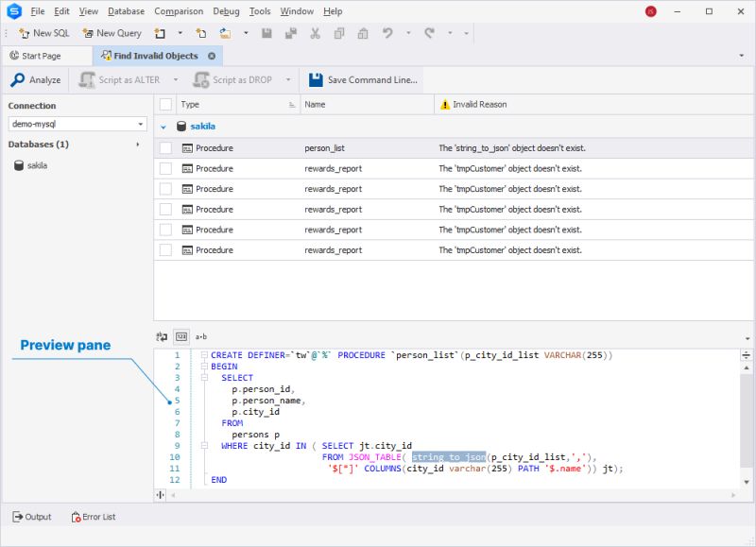Click the New Query toolbar button
Screen dimensions: 756x547
pos(112,33)
